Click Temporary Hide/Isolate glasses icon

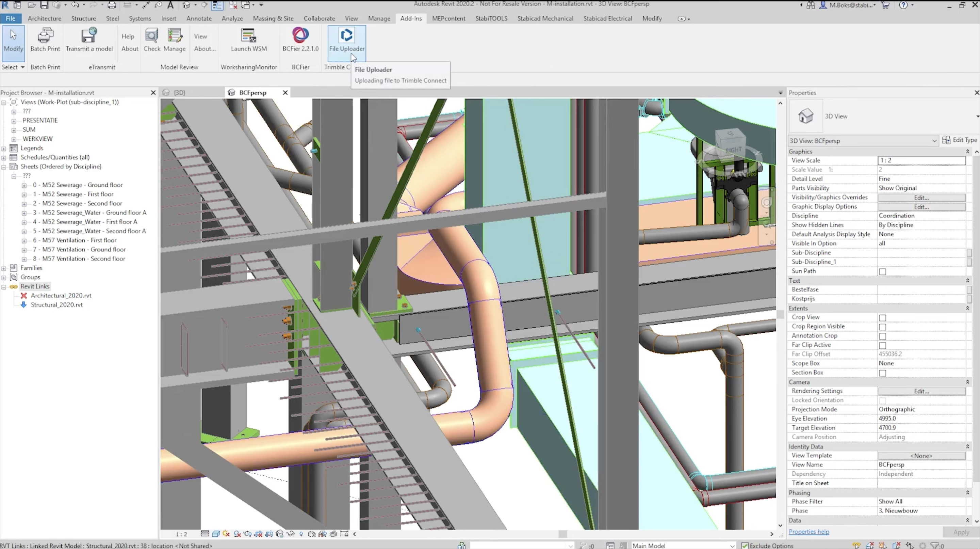[x=290, y=534]
